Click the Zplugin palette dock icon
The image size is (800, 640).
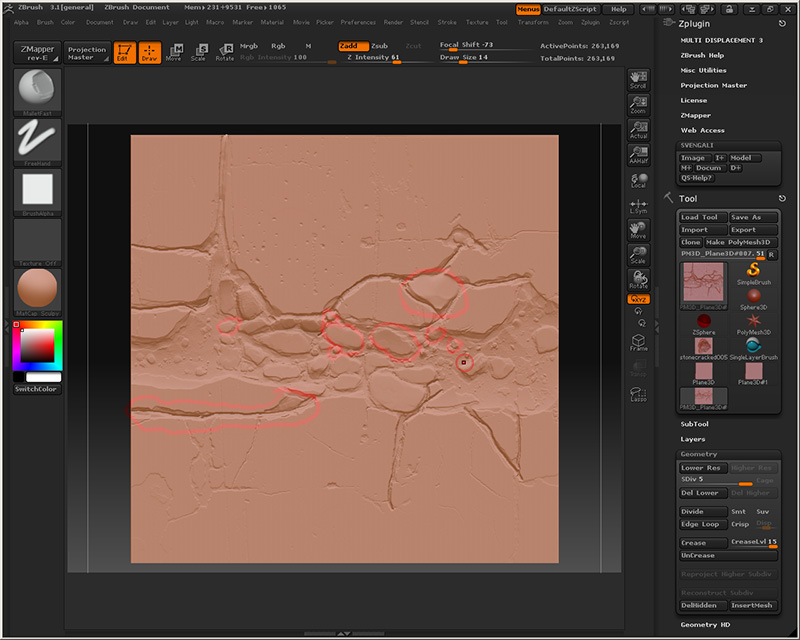click(668, 23)
